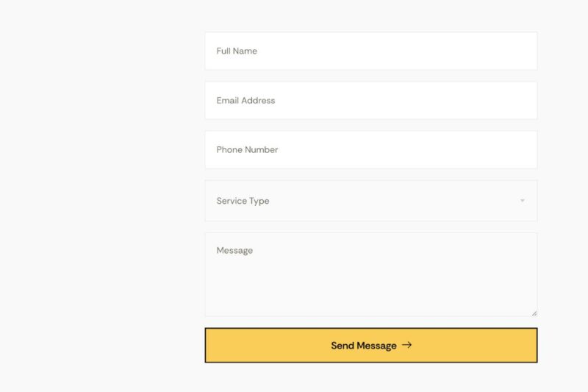The height and width of the screenshot is (392, 588).
Task: Expand the Service Type select box
Action: pyautogui.click(x=370, y=201)
